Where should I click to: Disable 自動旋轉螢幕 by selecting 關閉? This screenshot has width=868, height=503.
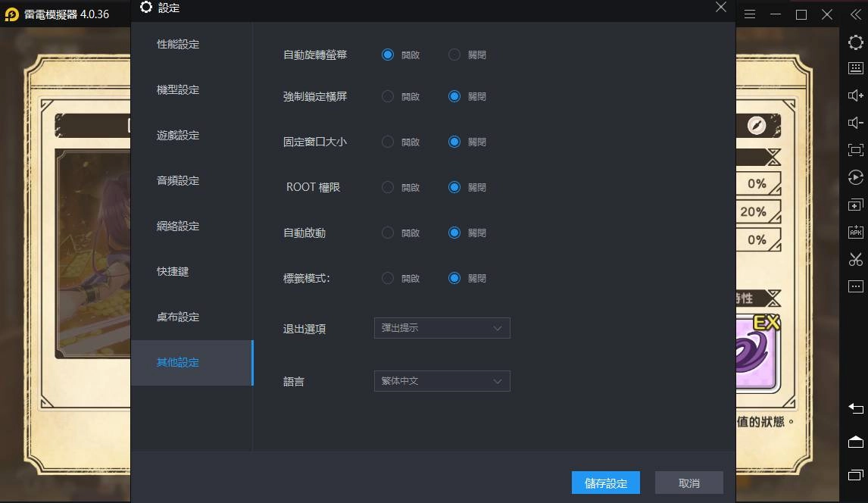[x=454, y=55]
